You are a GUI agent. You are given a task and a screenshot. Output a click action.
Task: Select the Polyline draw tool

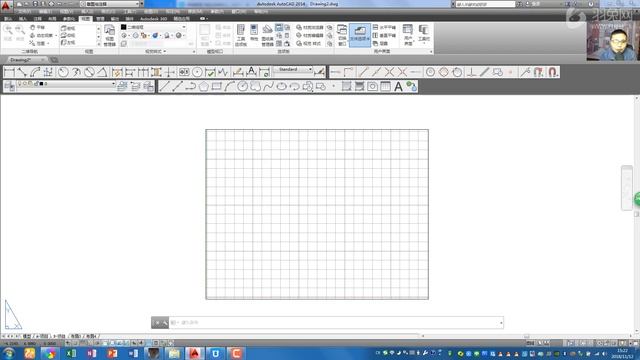pos(190,87)
